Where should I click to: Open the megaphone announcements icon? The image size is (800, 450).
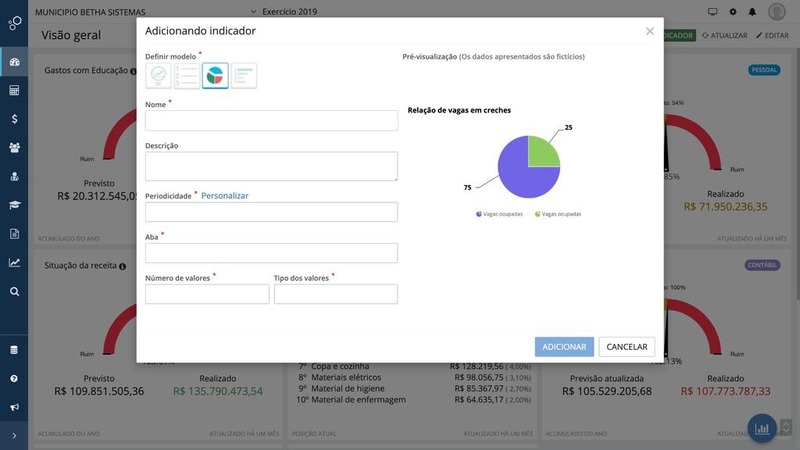click(x=14, y=407)
